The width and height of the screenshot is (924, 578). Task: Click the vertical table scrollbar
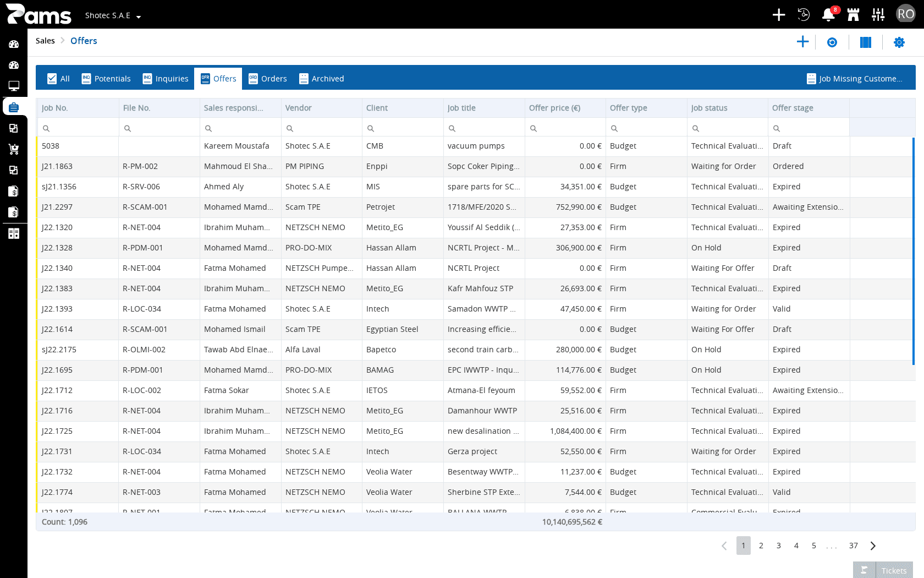914,251
